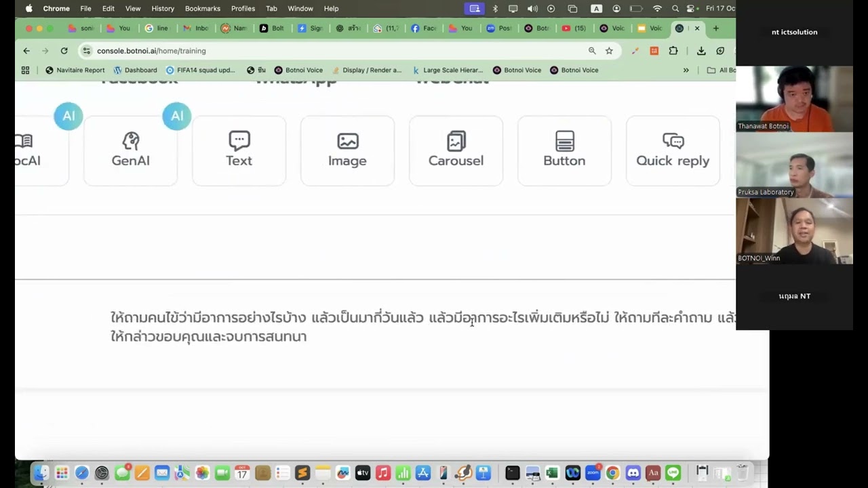Switch to the Bolt browser tab
Image resolution: width=868 pixels, height=488 pixels.
pyautogui.click(x=273, y=28)
